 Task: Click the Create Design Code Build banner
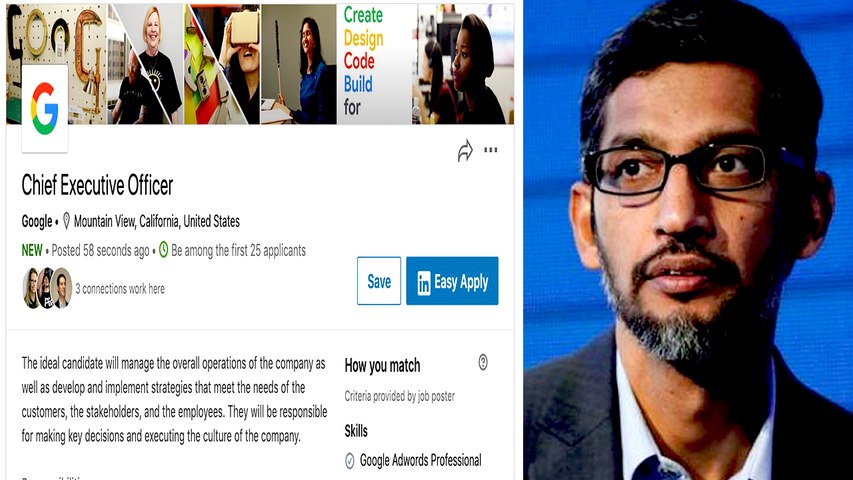(x=377, y=64)
